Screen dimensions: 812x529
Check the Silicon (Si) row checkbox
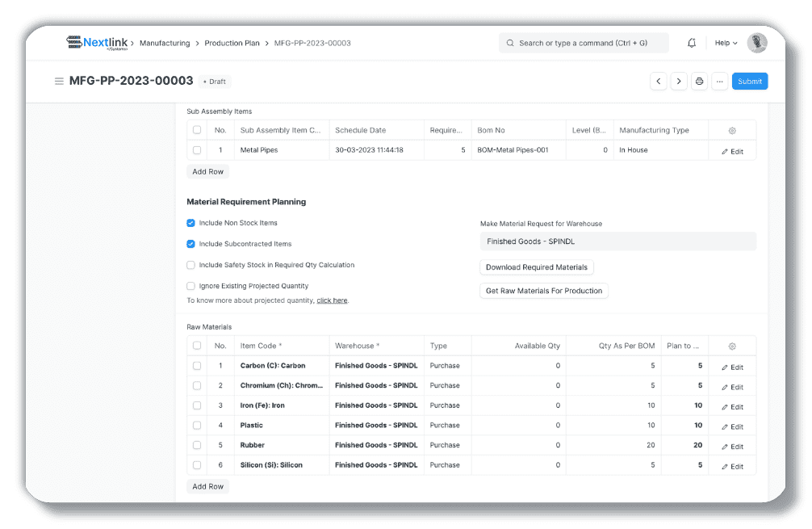click(197, 464)
